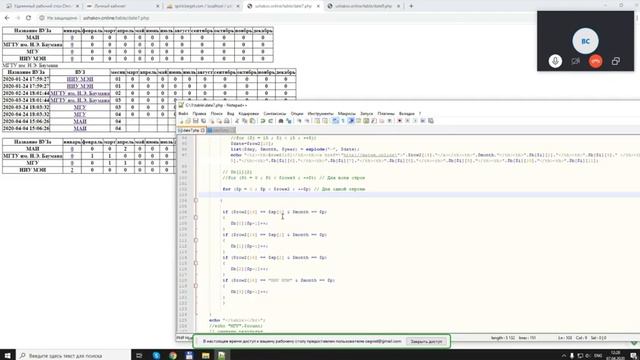Open Skype from the taskbar
Viewport: 640px width, 360px height.
coord(156,356)
